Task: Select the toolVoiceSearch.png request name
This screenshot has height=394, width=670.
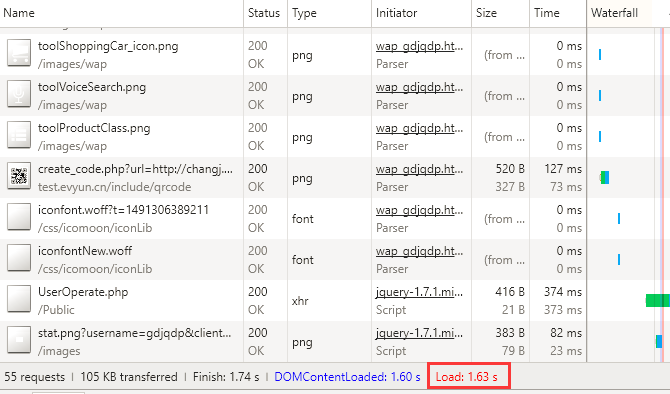Action: (92, 87)
